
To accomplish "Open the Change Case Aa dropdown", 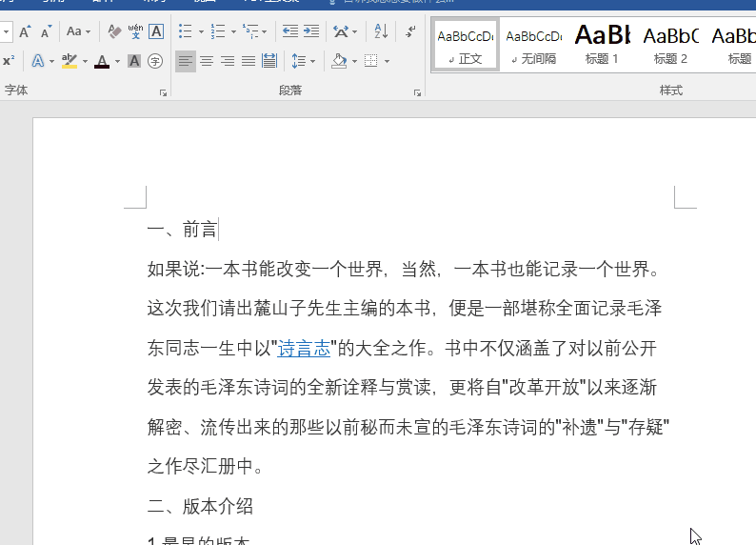I will click(x=78, y=31).
